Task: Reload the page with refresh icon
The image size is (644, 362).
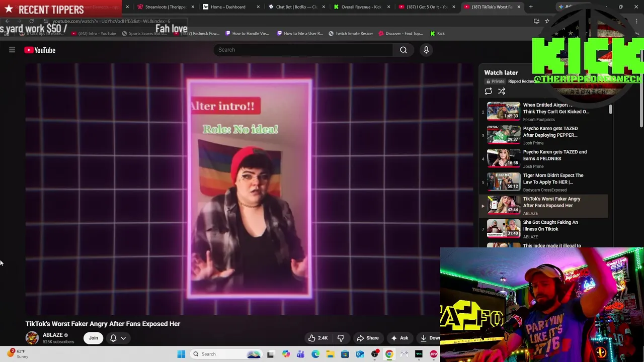Action: 31,21
